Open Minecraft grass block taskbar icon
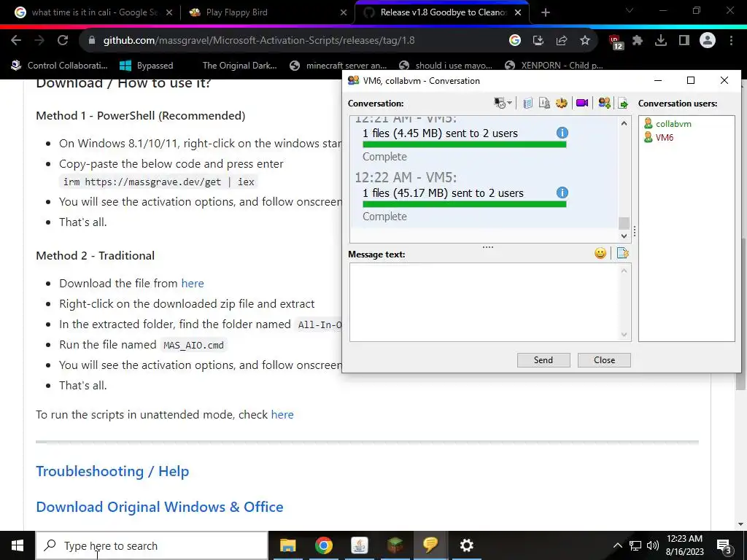747x560 pixels. coord(395,545)
